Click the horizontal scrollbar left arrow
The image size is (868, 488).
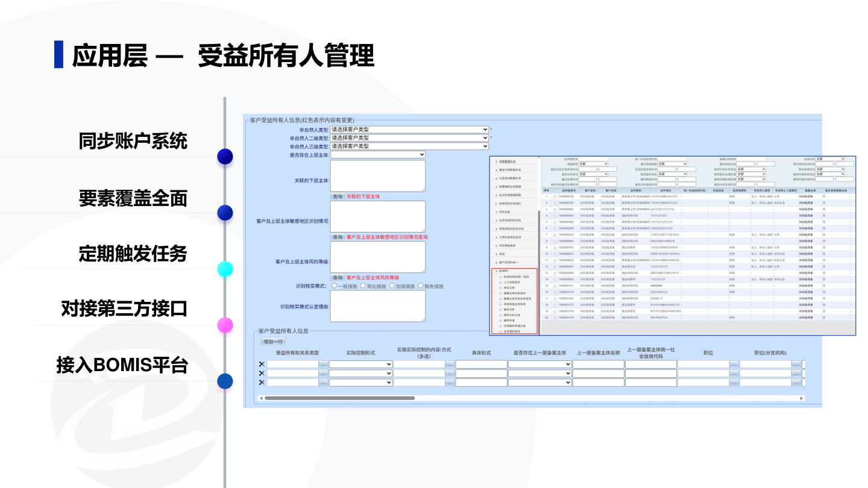click(261, 398)
